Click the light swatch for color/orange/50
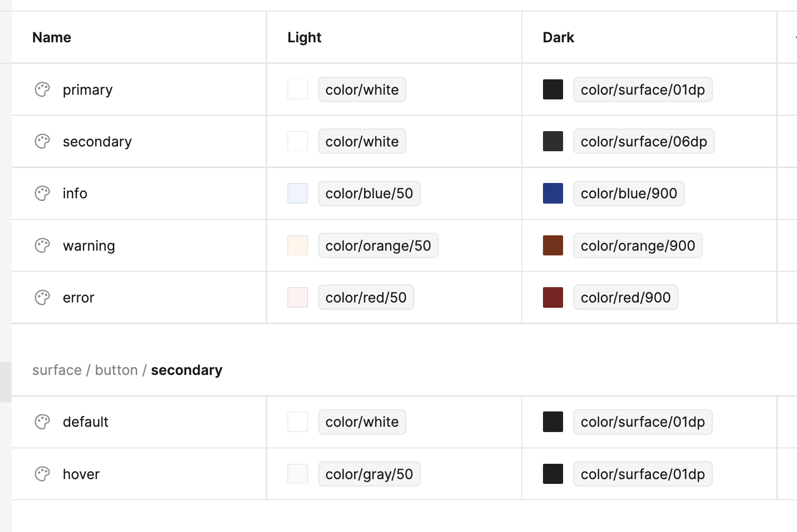 297,245
